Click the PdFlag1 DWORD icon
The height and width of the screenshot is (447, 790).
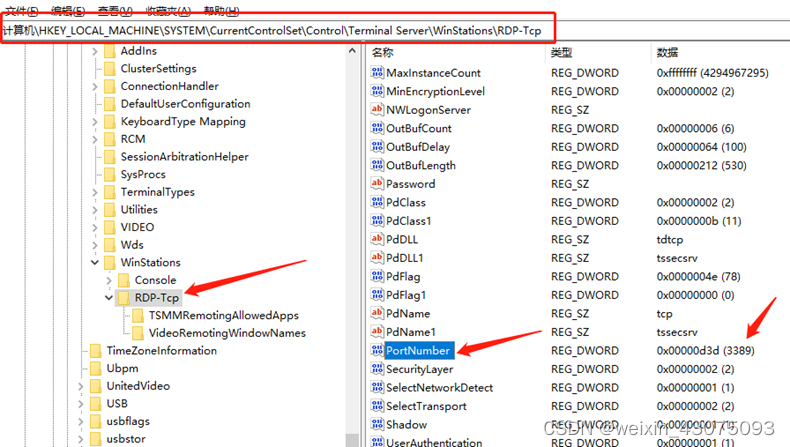coord(377,294)
